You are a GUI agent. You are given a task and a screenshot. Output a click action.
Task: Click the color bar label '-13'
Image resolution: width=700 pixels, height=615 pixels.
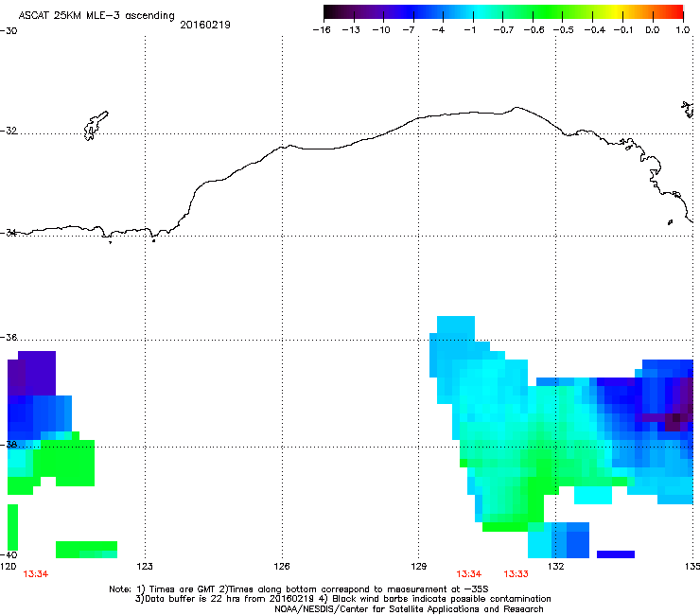(351, 30)
